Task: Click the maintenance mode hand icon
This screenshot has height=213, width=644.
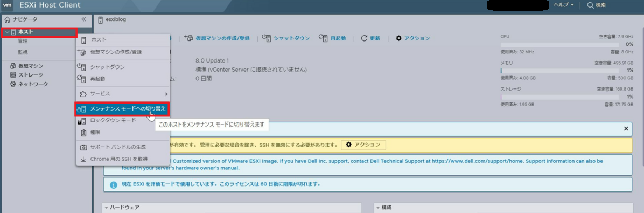Action: tap(82, 109)
